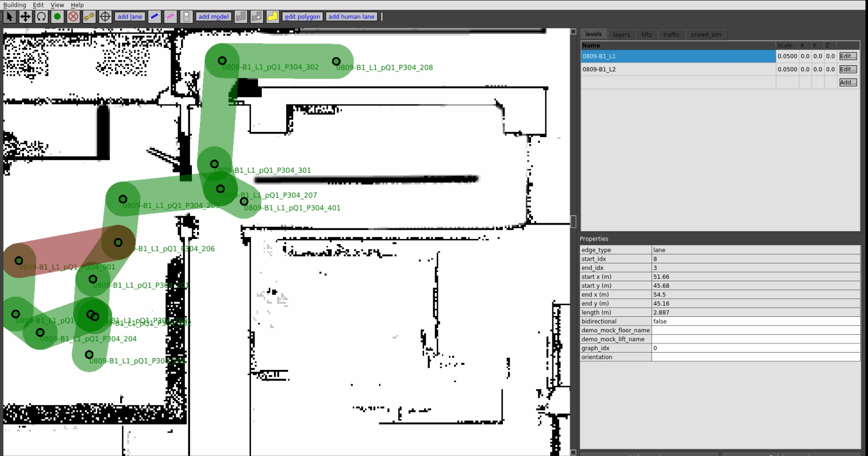Select the red crossed-circle fiducial tool
The width and height of the screenshot is (868, 456).
pos(73,17)
